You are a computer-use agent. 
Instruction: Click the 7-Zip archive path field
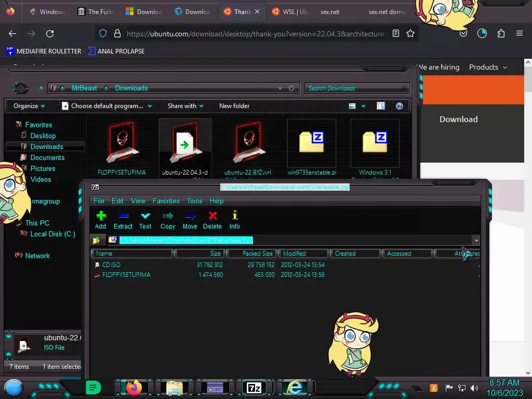(290, 240)
